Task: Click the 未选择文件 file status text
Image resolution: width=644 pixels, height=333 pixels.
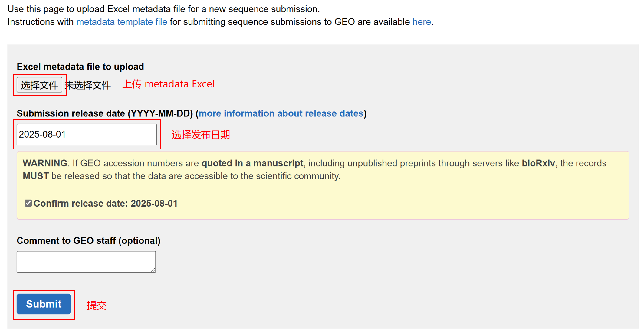Action: pyautogui.click(x=88, y=85)
